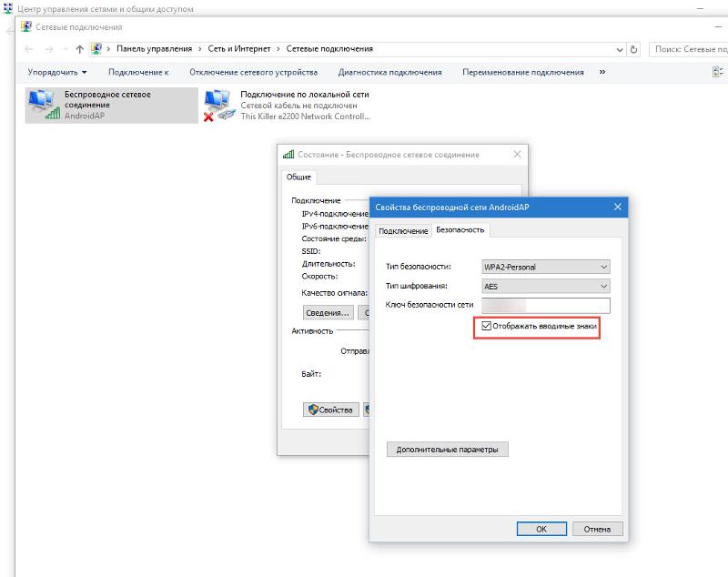Image resolution: width=728 pixels, height=577 pixels.
Task: Click the control panel icon in address bar
Action: [x=96, y=48]
